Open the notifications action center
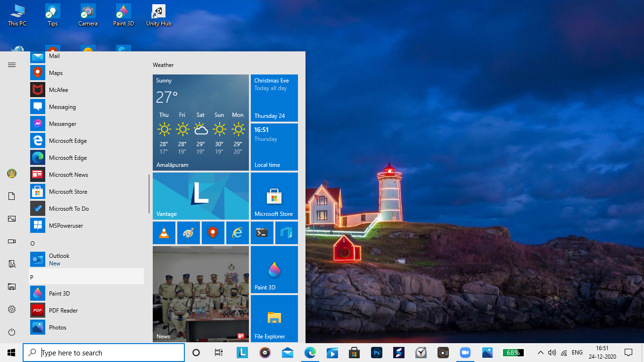644x362 pixels. pyautogui.click(x=628, y=353)
